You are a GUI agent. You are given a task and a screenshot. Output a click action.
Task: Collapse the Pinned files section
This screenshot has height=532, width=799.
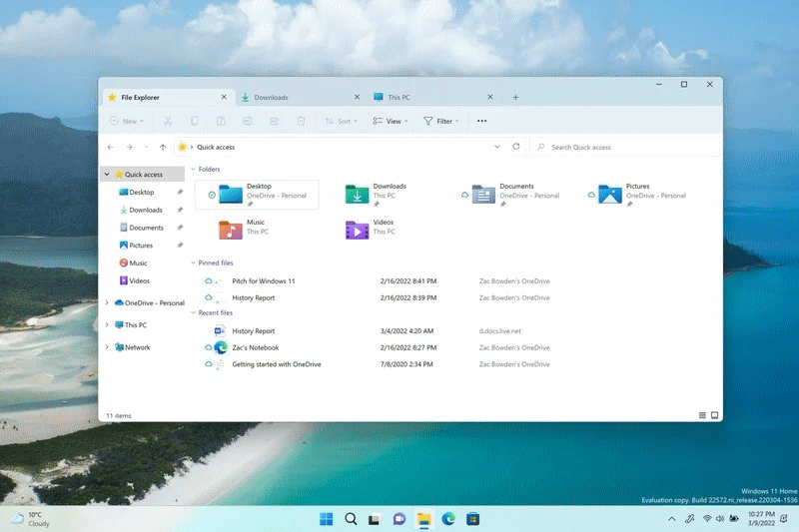(193, 263)
